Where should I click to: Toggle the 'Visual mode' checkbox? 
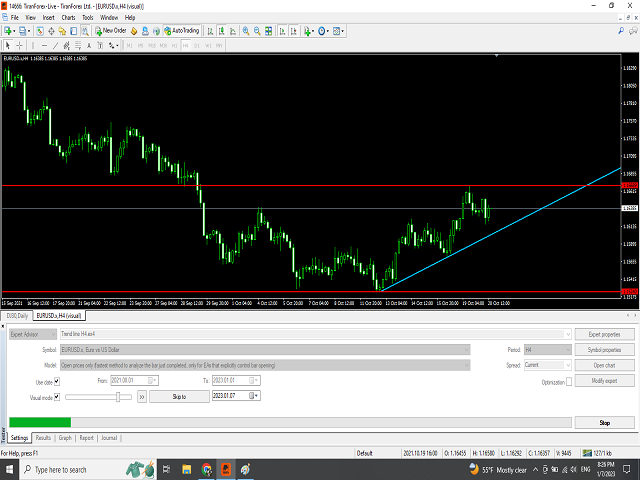click(58, 396)
